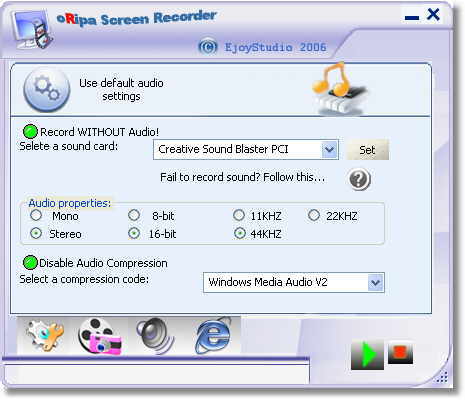Stop recording with red stop button
This screenshot has width=465, height=400.
click(x=400, y=353)
